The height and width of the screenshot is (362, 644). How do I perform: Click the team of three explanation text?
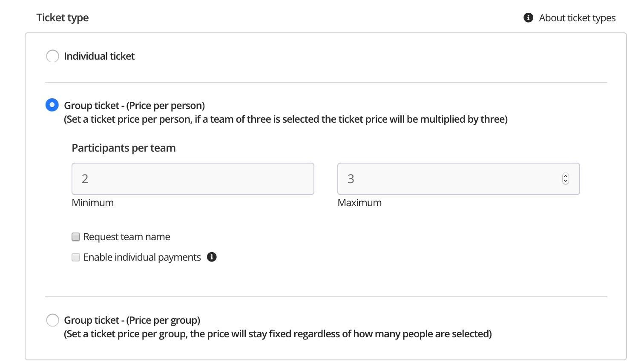(x=286, y=119)
